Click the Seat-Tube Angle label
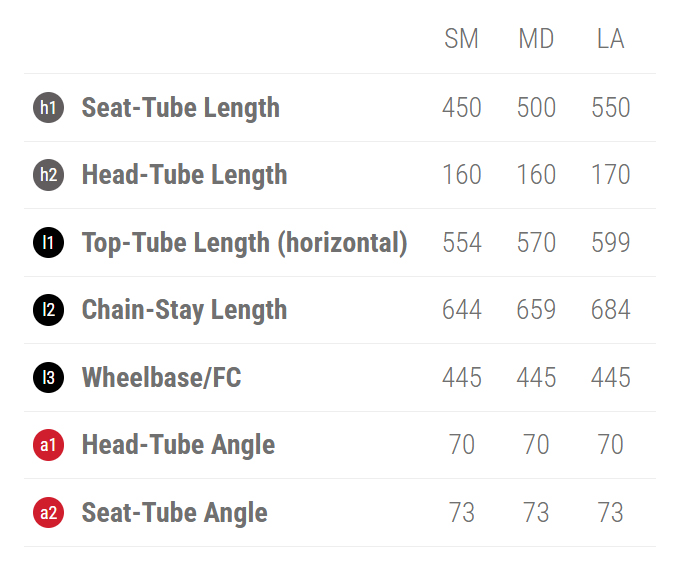The image size is (674, 584). pos(174,513)
